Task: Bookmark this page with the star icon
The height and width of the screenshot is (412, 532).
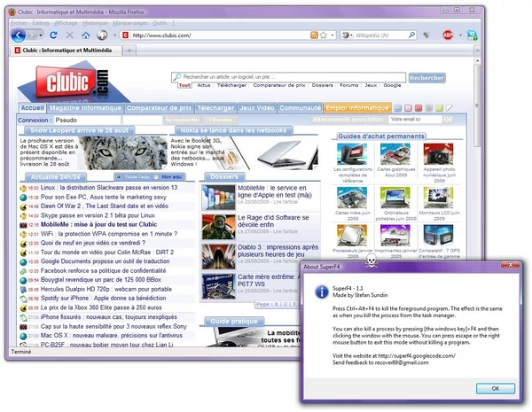Action: coord(324,35)
